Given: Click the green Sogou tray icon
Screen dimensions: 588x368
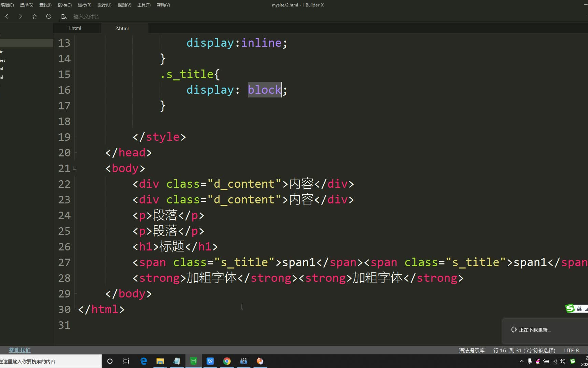Looking at the screenshot, I should pyautogui.click(x=573, y=361).
